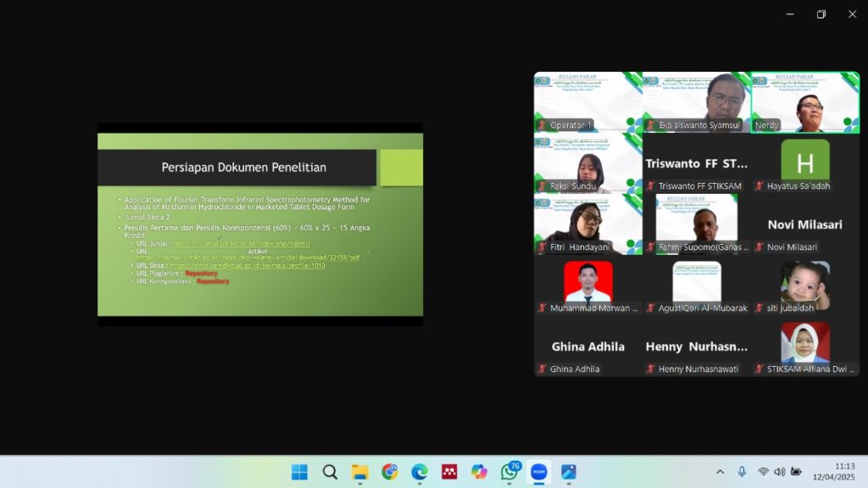Open the Copilot icon in the taskbar
The width and height of the screenshot is (868, 488).
480,472
